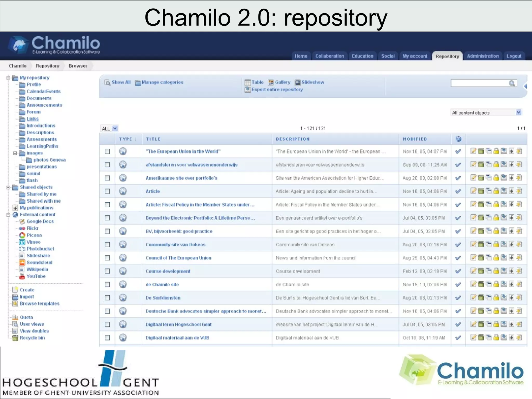
Task: Collapse the 'images' folder node
Action: [x=15, y=153]
